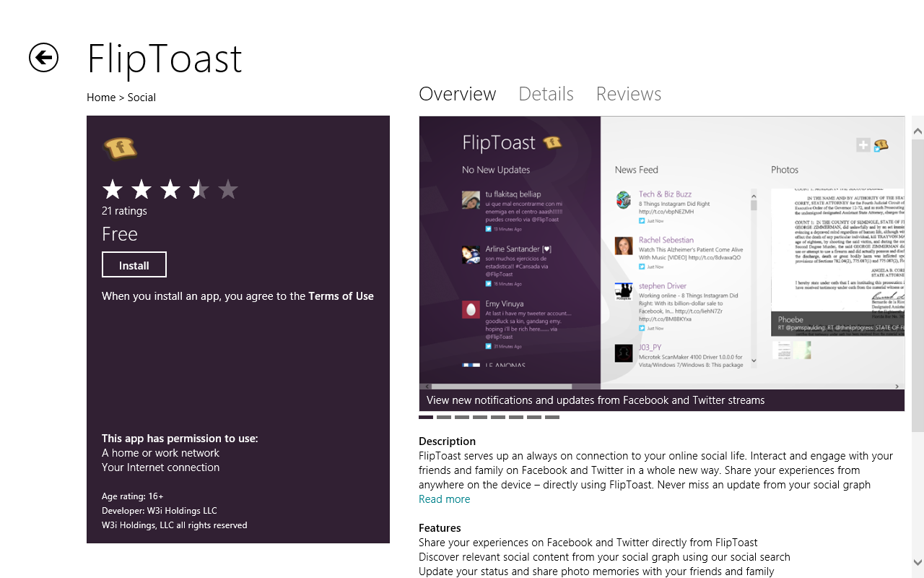
Task: Select the second screenshot pager indicator
Action: click(444, 417)
